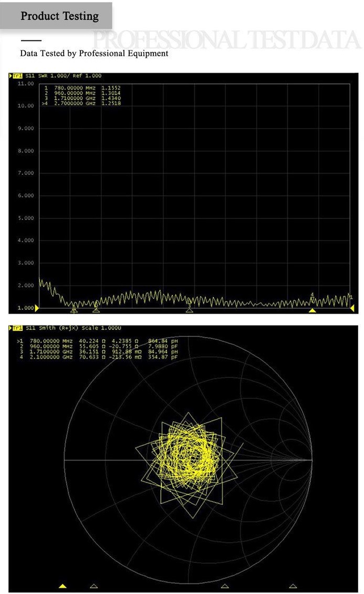Click 'S11 SWR 1.000/ Ref 1.000' header
The height and width of the screenshot is (594, 364).
[x=63, y=76]
